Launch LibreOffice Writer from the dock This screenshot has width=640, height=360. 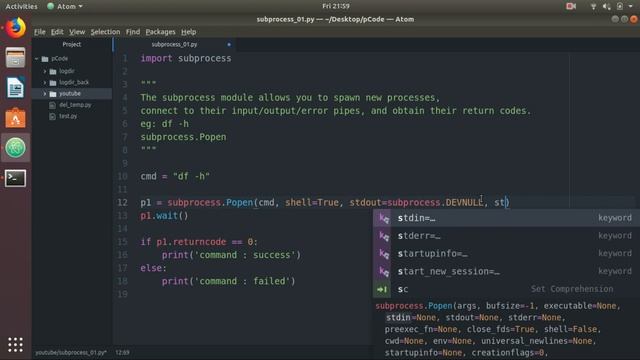[16, 87]
